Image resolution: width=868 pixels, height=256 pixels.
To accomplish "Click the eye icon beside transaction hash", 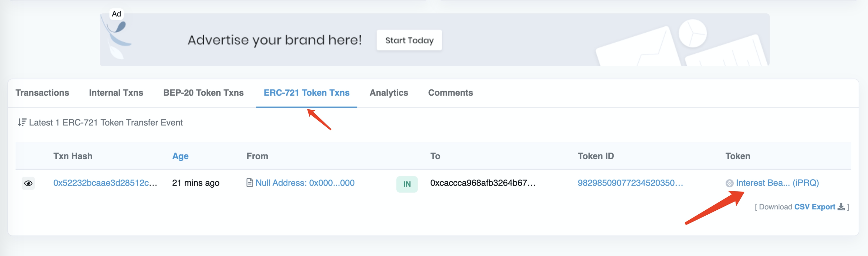I will point(28,183).
